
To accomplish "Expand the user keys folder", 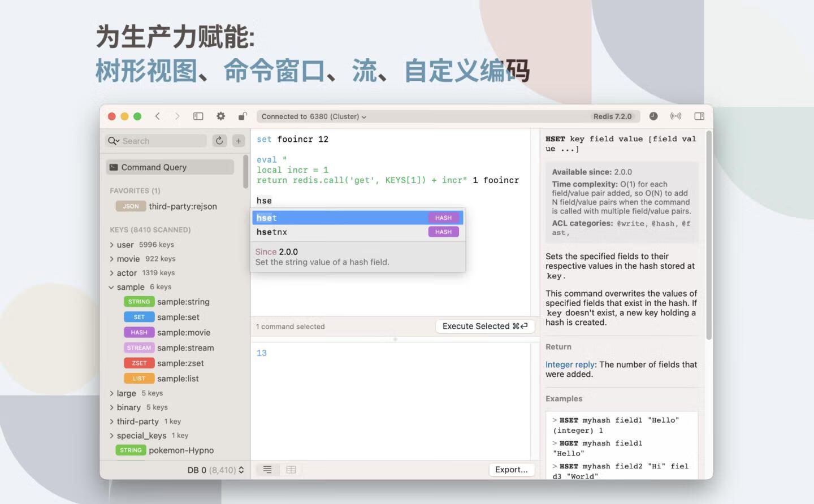I will [x=112, y=245].
